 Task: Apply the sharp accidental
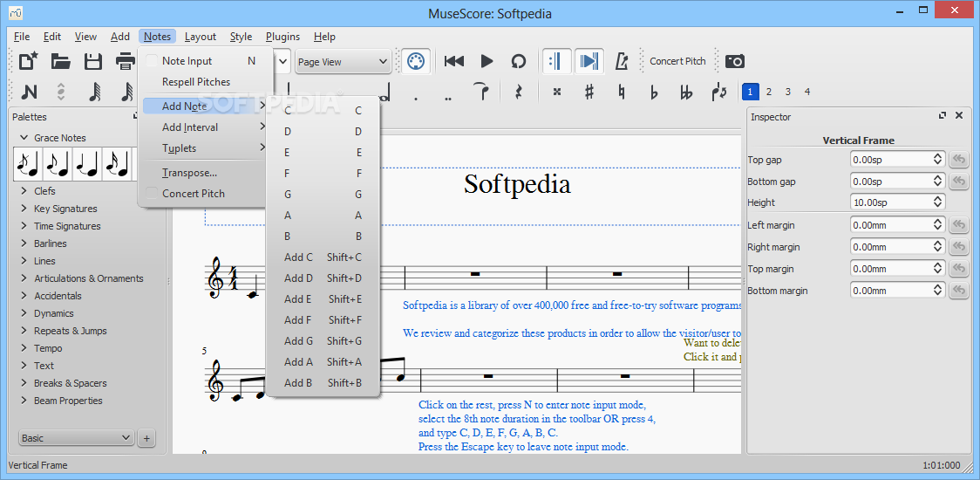click(x=589, y=92)
